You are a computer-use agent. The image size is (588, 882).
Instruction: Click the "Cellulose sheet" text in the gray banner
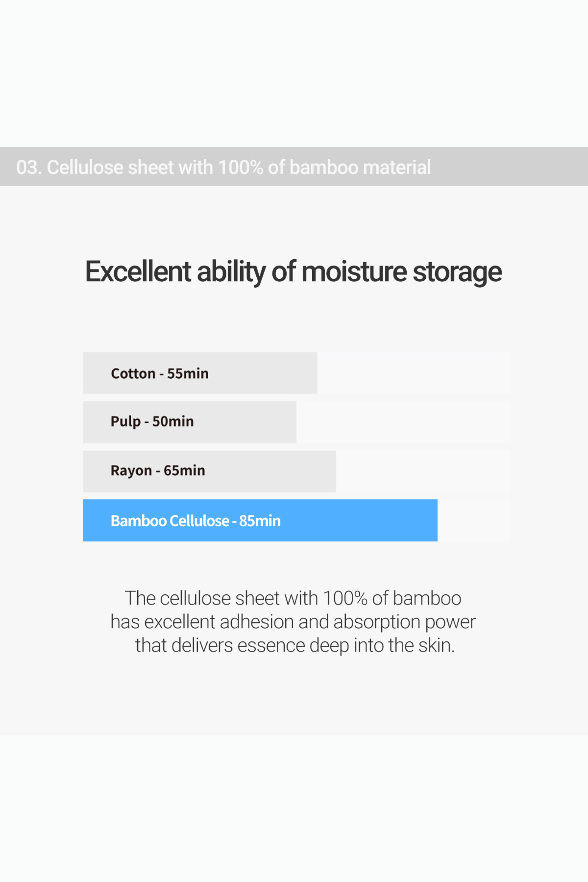coord(111,167)
